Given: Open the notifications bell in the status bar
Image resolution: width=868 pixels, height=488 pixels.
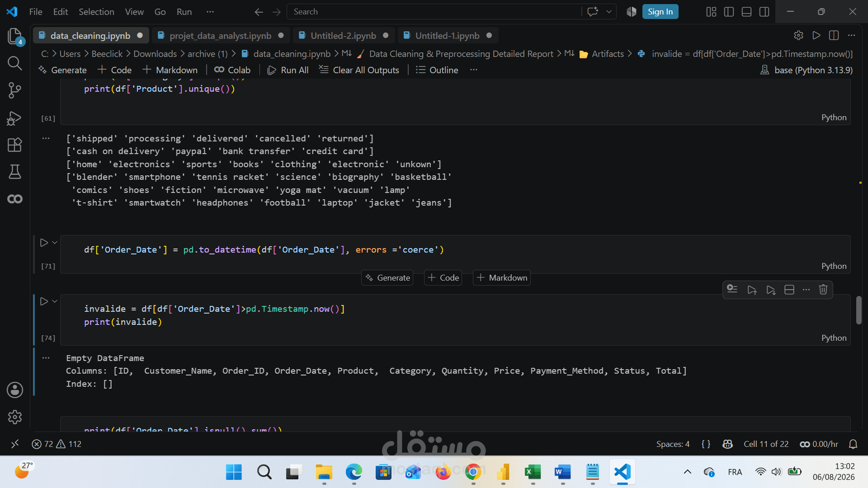Looking at the screenshot, I should point(853,444).
